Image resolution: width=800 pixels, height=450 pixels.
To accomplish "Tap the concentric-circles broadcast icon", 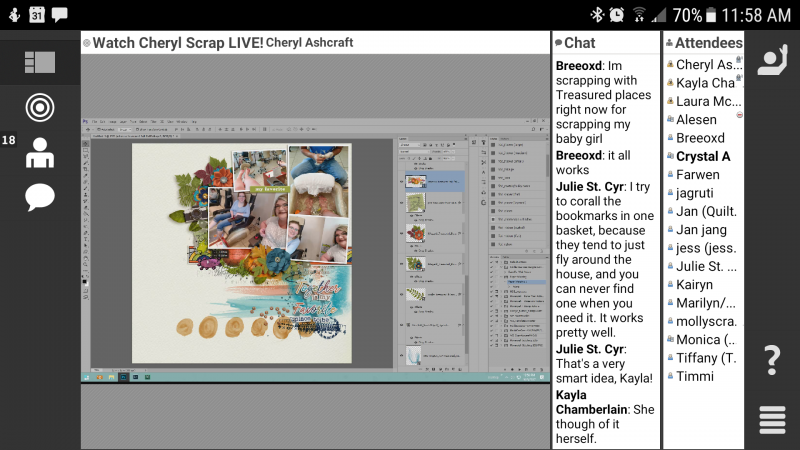I will pyautogui.click(x=40, y=108).
